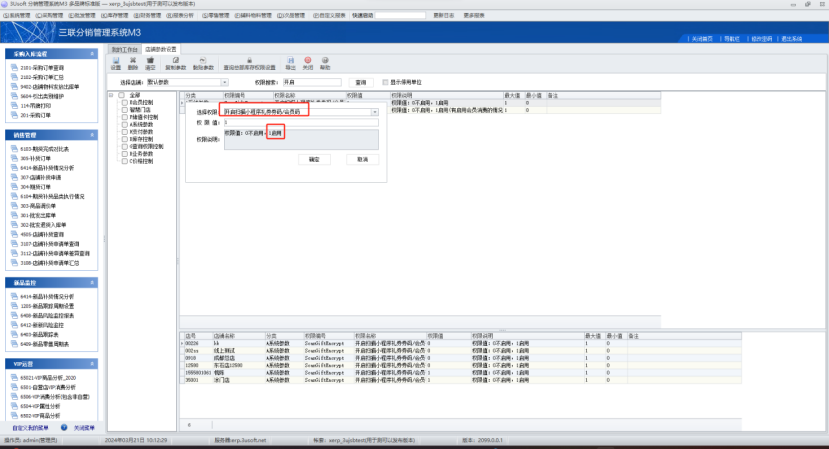
Task: Click the 修改密码 link in the header
Action: [762, 39]
